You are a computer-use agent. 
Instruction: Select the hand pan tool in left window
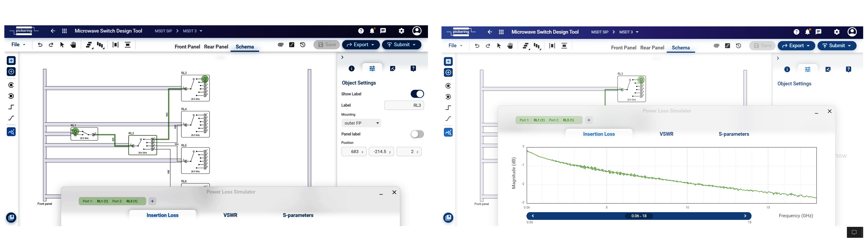click(73, 45)
